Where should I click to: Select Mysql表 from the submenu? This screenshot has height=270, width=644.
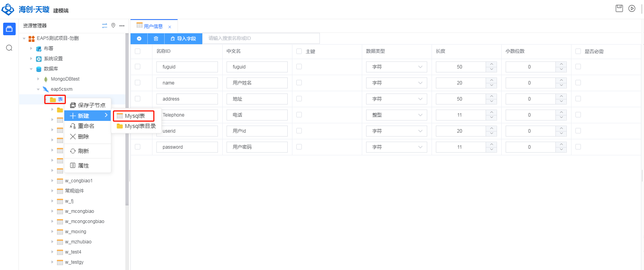pos(134,116)
